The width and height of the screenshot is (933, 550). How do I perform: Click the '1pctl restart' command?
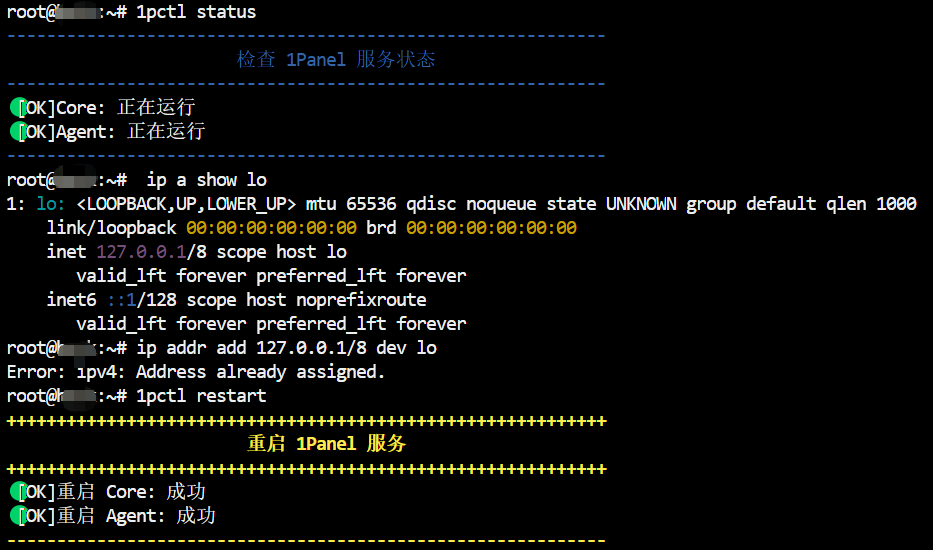[x=201, y=396]
